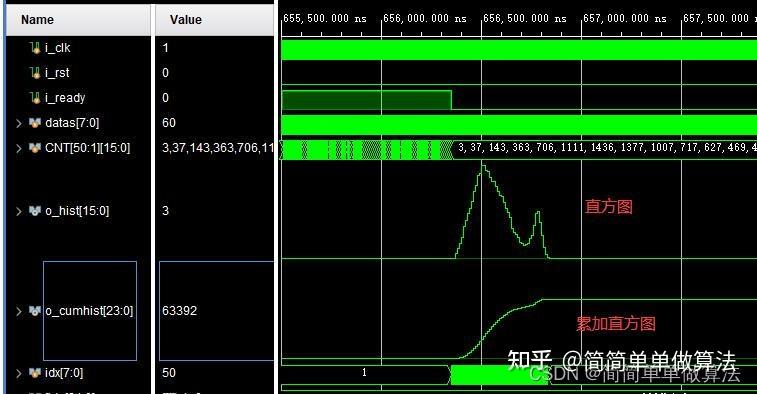
Task: Click the o_cumhist[23:0] bus icon
Action: [x=35, y=310]
